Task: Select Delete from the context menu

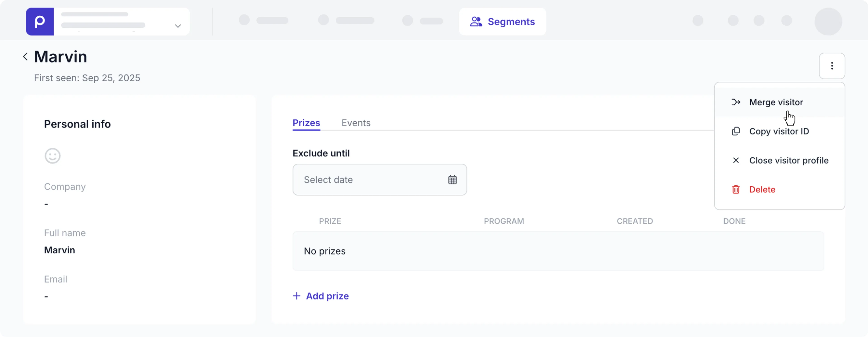Action: coord(762,189)
